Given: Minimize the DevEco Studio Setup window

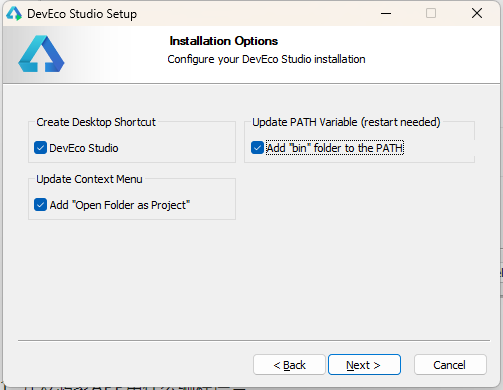Looking at the screenshot, I should 386,14.
